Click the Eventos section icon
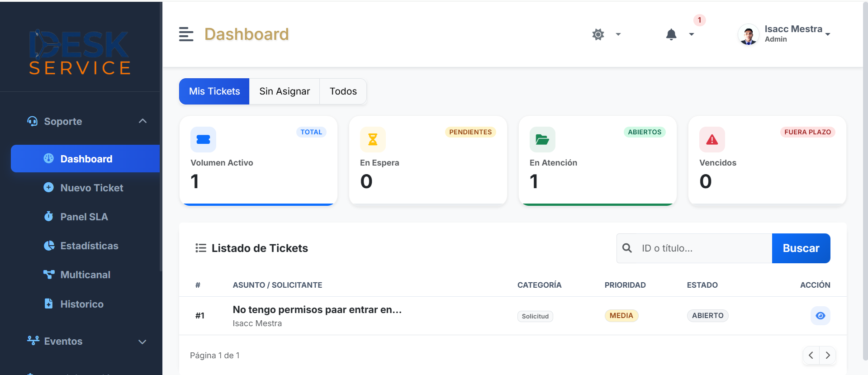868x375 pixels. 33,341
